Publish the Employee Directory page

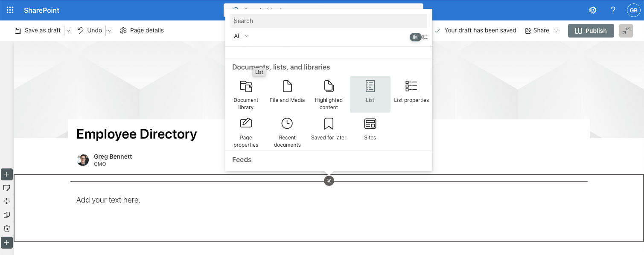(591, 31)
